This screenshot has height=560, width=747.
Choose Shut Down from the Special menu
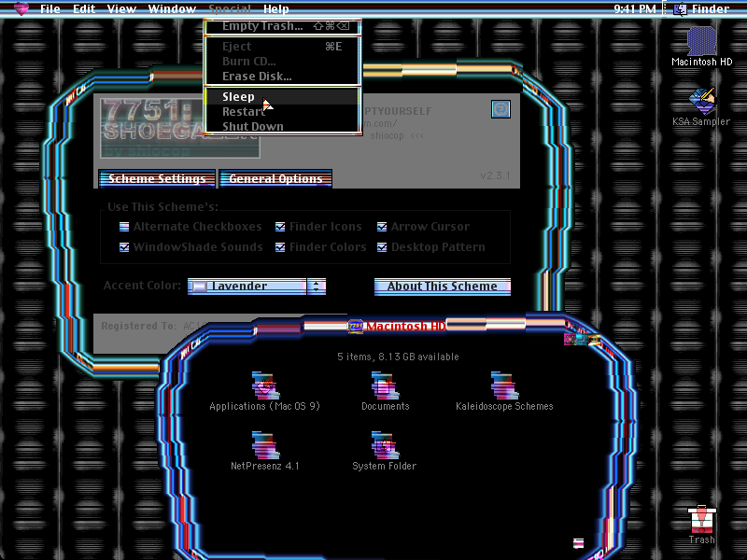[283, 126]
